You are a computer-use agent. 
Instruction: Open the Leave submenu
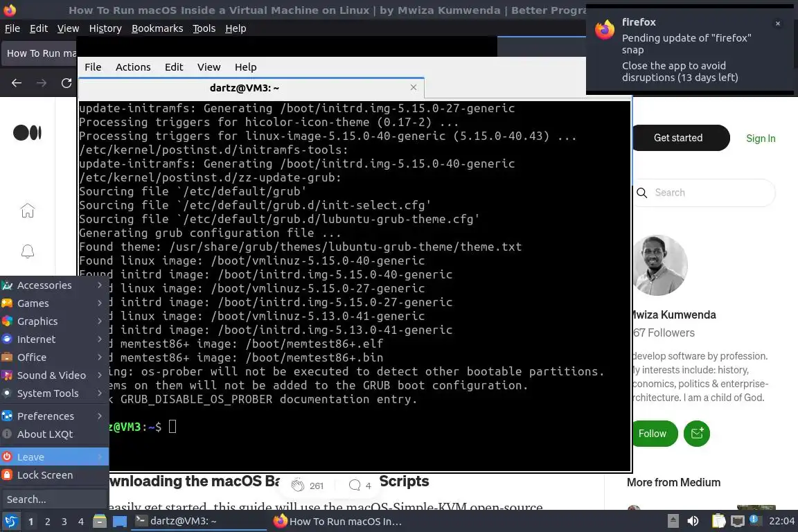click(55, 456)
